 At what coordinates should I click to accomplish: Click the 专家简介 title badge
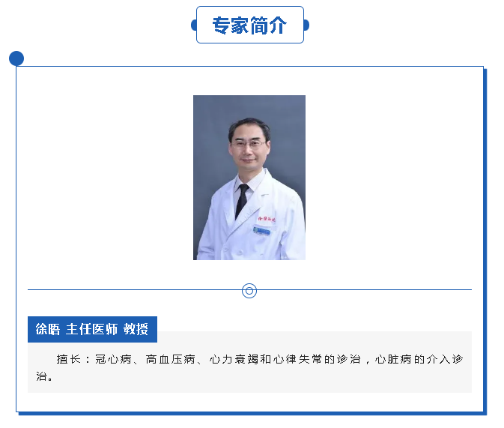[x=249, y=25]
